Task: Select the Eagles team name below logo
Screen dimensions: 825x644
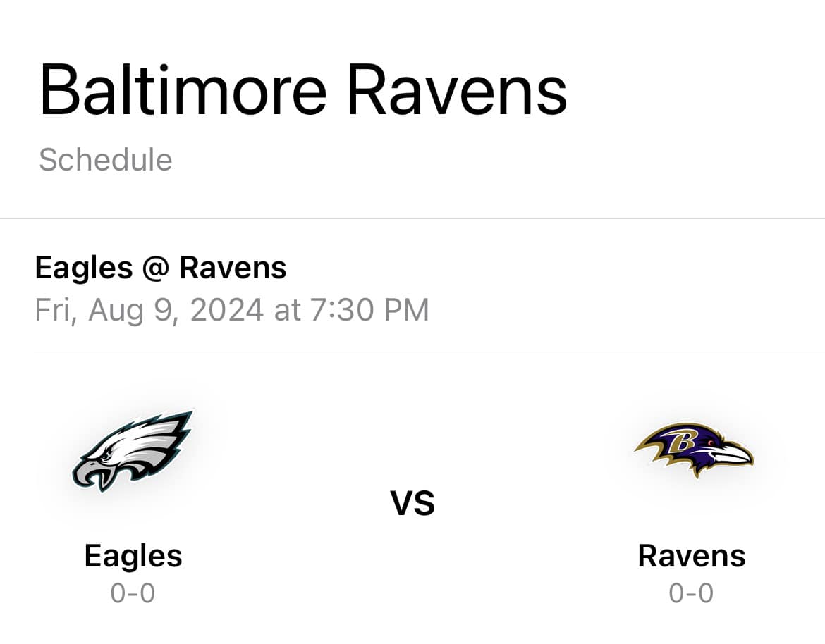Action: click(133, 557)
